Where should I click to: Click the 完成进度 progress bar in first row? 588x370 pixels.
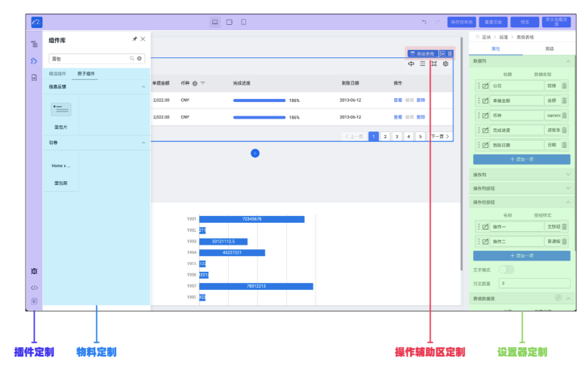coord(259,100)
